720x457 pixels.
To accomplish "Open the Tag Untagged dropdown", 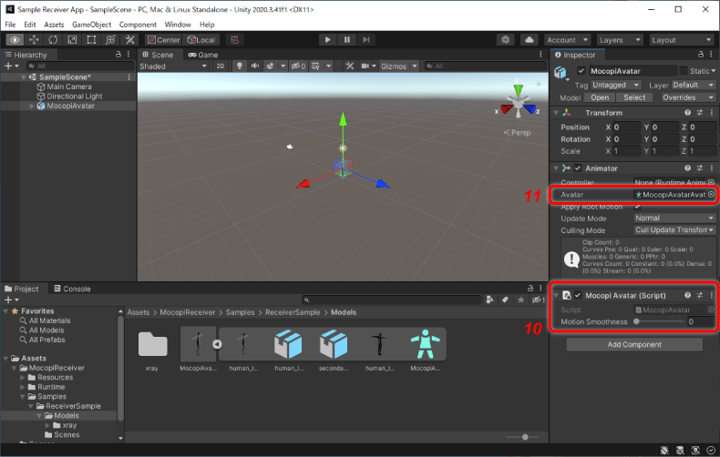I will pyautogui.click(x=615, y=85).
